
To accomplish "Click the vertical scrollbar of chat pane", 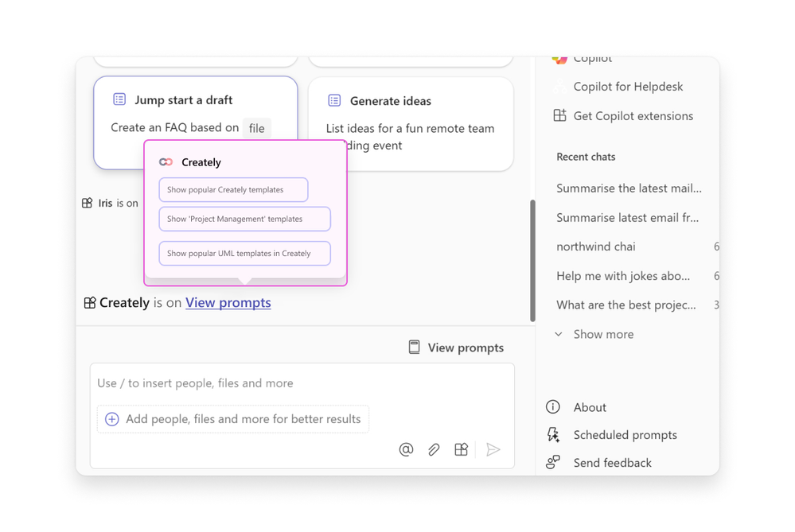I will pos(532,260).
